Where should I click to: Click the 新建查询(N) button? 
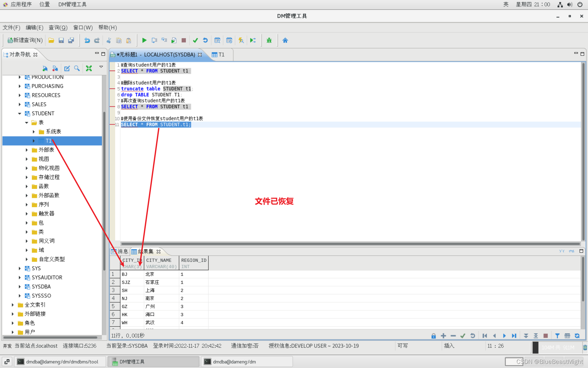[24, 40]
